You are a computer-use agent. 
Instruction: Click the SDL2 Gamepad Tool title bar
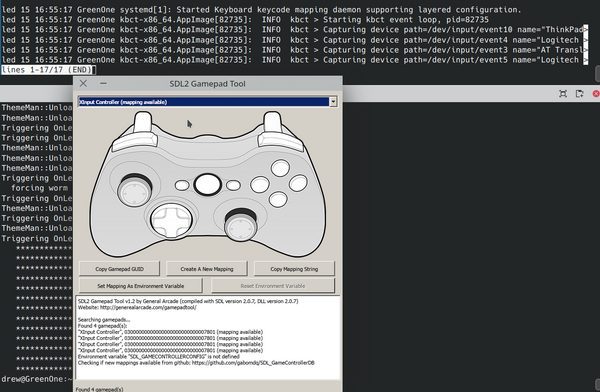pyautogui.click(x=207, y=83)
